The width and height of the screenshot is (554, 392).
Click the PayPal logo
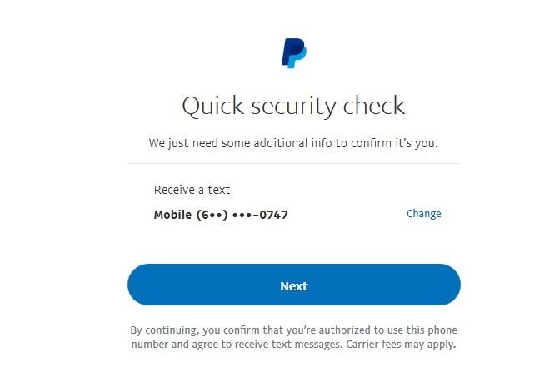tap(293, 53)
